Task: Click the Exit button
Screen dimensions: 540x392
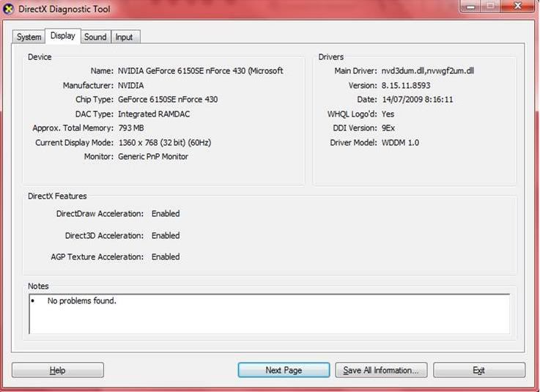Action: click(x=479, y=370)
